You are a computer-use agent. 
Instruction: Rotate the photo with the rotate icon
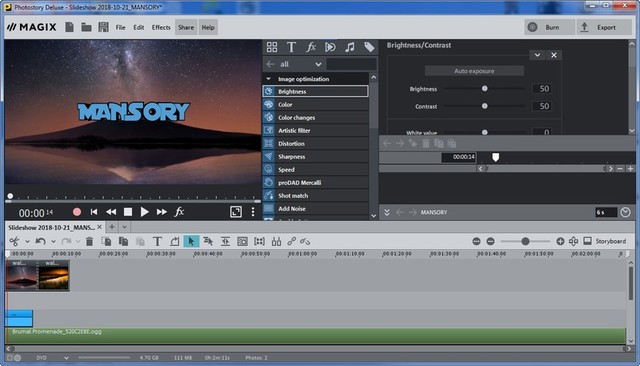click(x=174, y=241)
